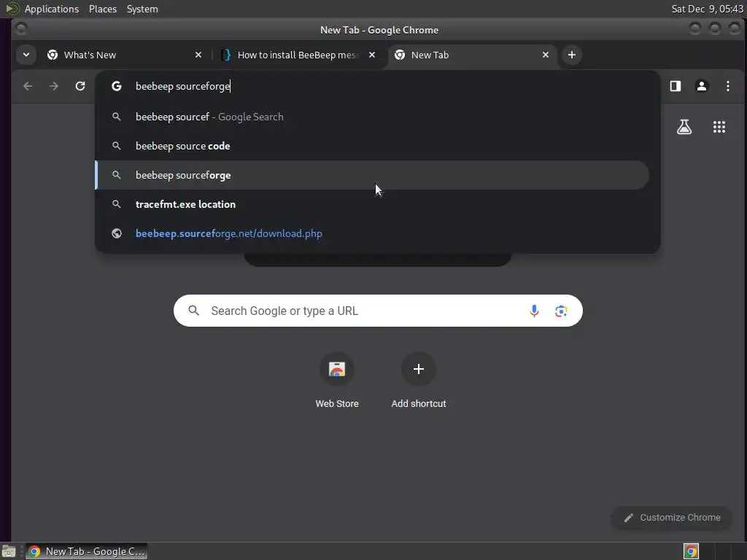Click the Search Google or type a URL box

point(378,311)
